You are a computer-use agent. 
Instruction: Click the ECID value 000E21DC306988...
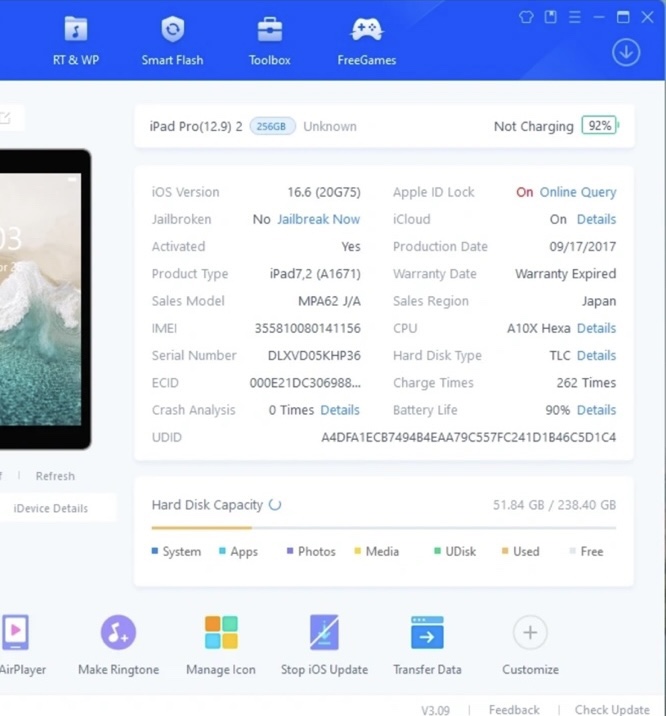coord(305,383)
